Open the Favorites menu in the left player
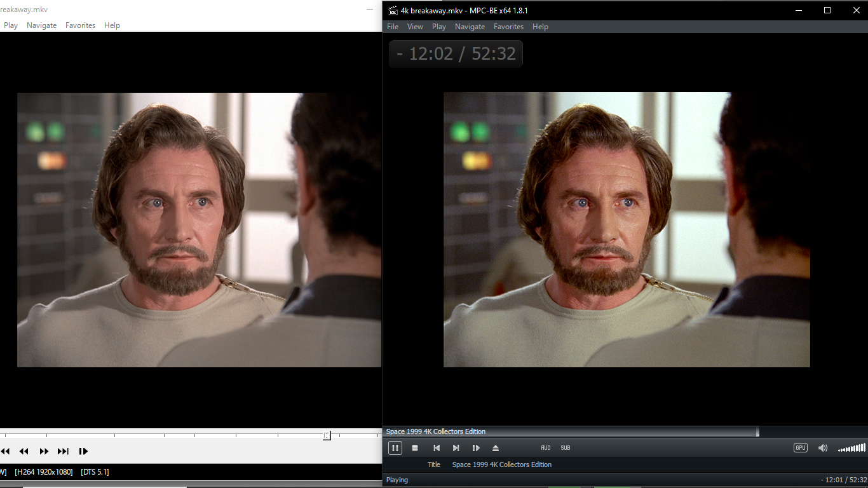 [x=80, y=25]
